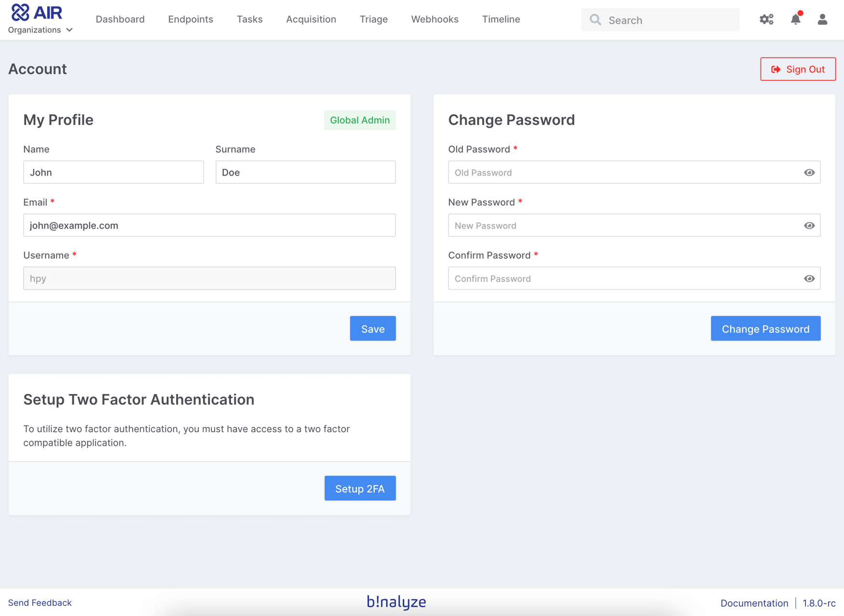844x616 pixels.
Task: Expand the Organizations dropdown
Action: point(41,29)
